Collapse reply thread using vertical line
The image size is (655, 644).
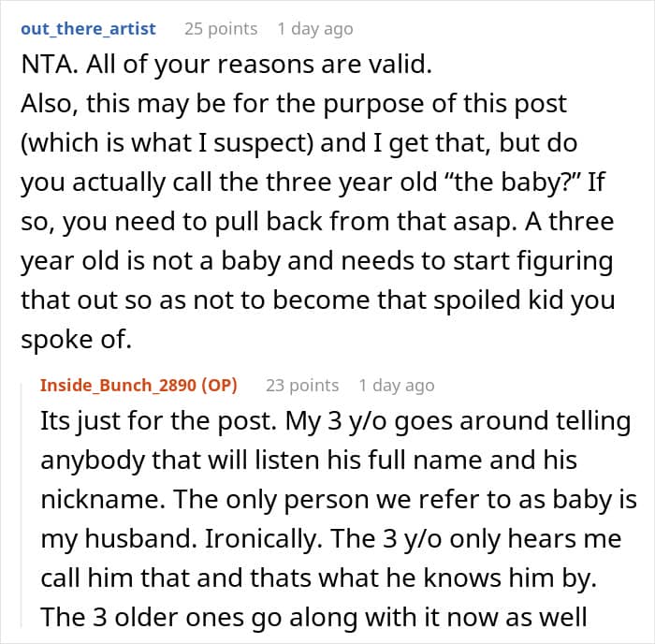click(x=22, y=504)
